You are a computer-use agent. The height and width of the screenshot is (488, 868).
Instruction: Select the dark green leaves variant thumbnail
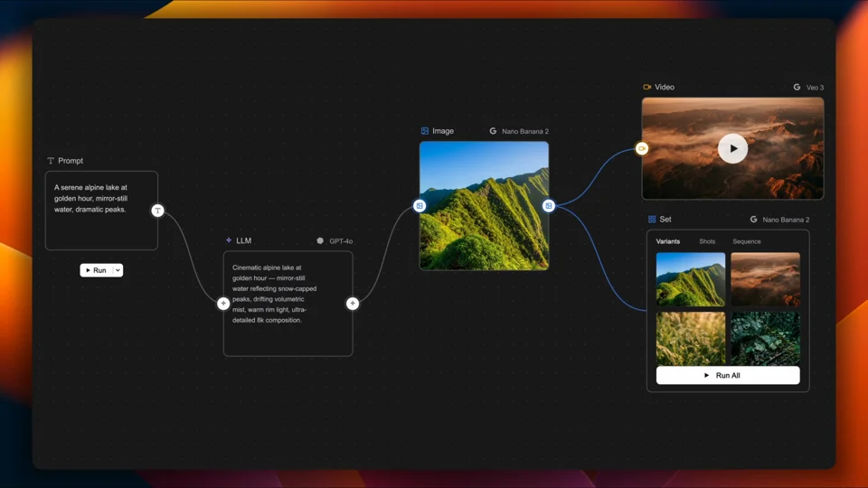[766, 338]
